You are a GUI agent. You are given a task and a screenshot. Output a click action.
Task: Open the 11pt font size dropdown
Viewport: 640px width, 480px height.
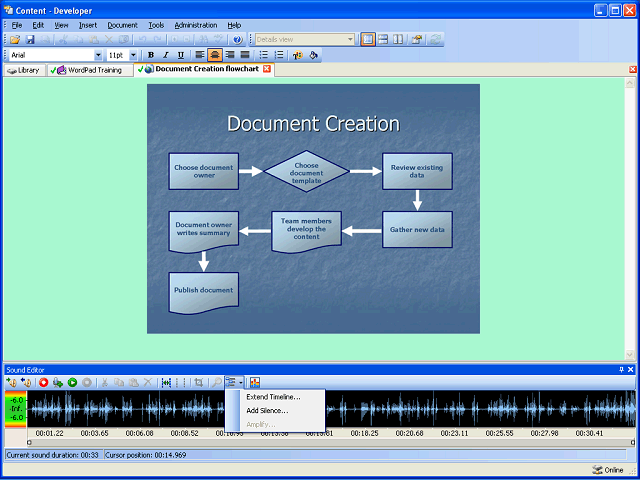(x=133, y=55)
